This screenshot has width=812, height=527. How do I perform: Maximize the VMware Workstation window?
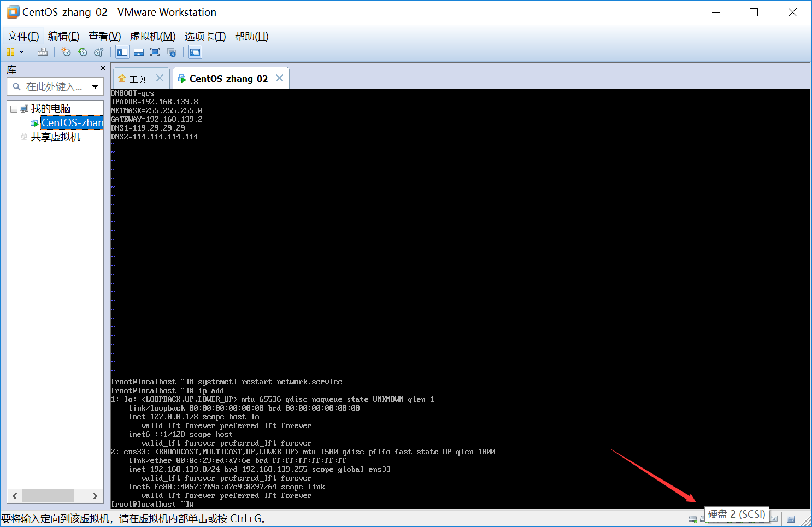[x=754, y=12]
